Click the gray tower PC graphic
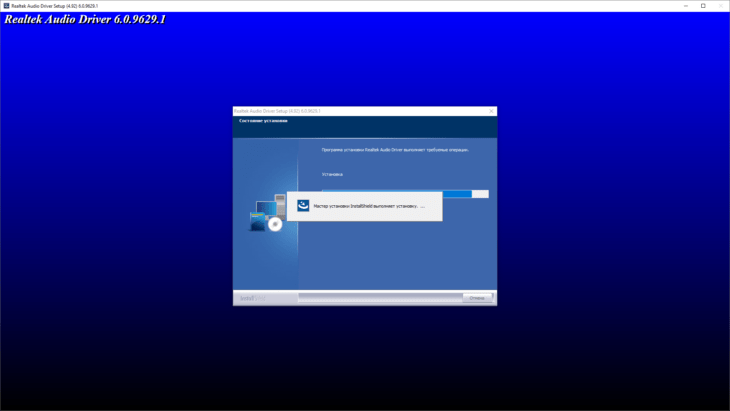The width and height of the screenshot is (730, 411). click(280, 206)
